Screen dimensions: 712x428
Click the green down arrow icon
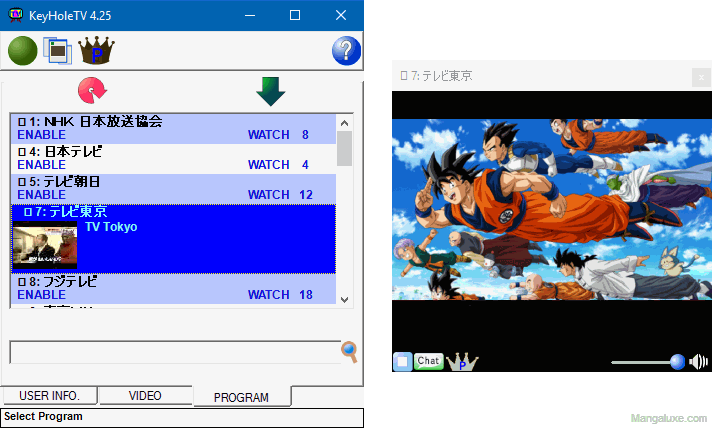click(x=270, y=90)
